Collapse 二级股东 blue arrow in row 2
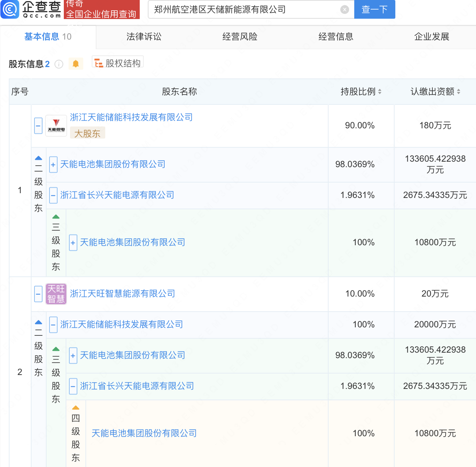 pyautogui.click(x=39, y=322)
